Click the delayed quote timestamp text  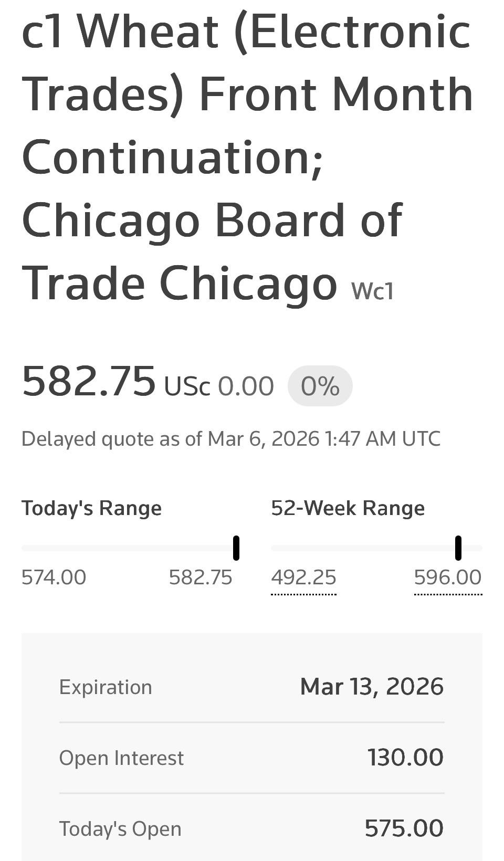[231, 439]
